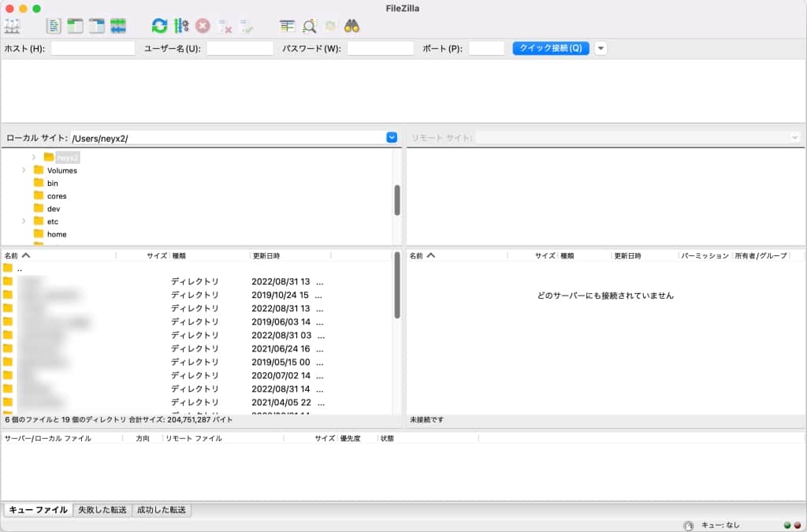Refresh the file and folder lists
The image size is (807, 532).
[159, 26]
